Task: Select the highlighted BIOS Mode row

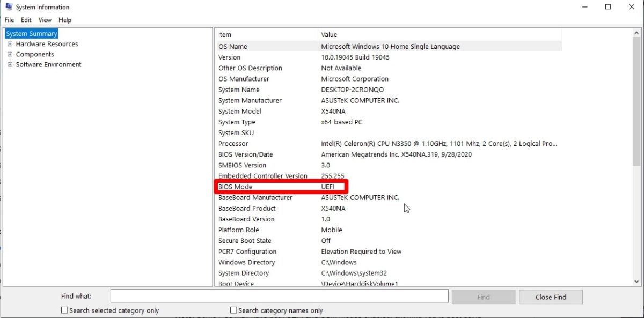Action: click(x=268, y=187)
